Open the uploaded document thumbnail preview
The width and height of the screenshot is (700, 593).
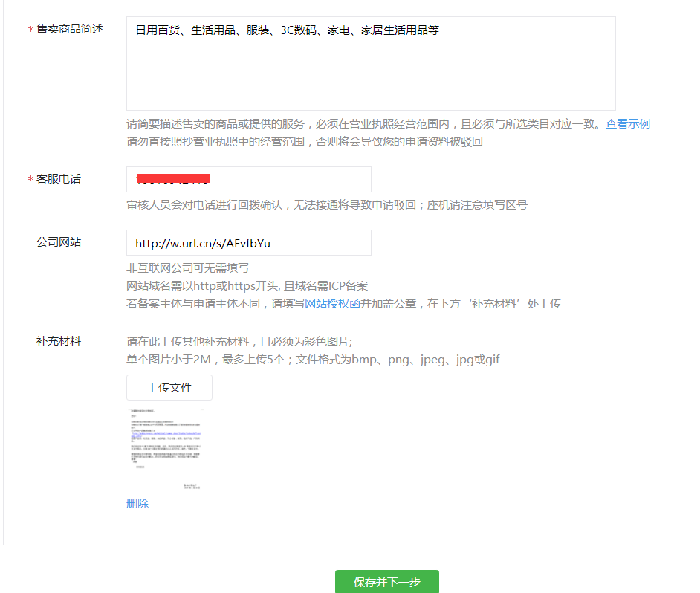click(166, 449)
